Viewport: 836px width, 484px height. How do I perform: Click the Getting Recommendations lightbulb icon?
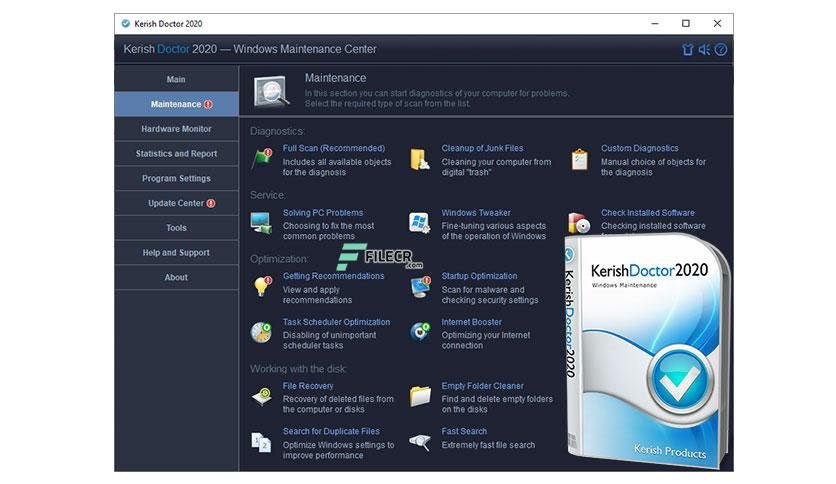coord(262,287)
